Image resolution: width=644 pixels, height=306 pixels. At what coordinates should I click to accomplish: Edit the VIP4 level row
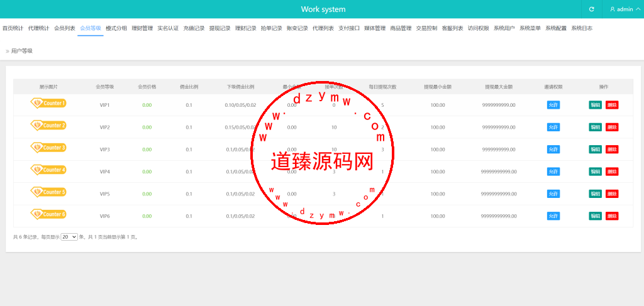(595, 172)
